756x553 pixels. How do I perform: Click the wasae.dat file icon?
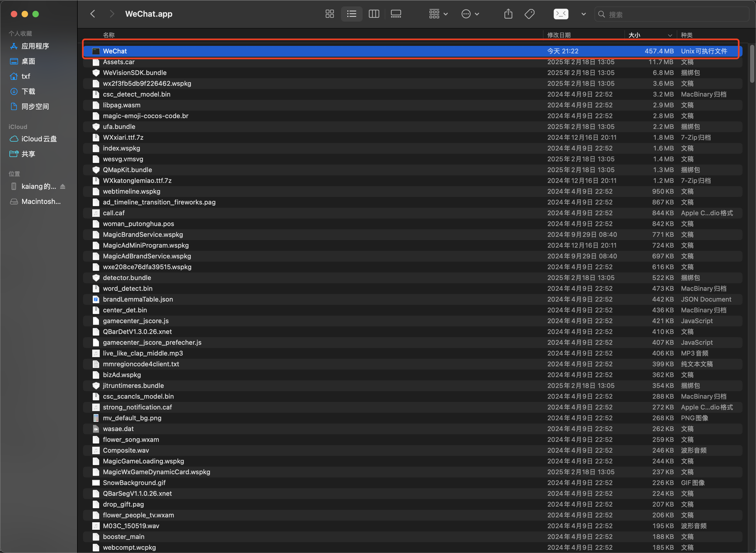[96, 429]
